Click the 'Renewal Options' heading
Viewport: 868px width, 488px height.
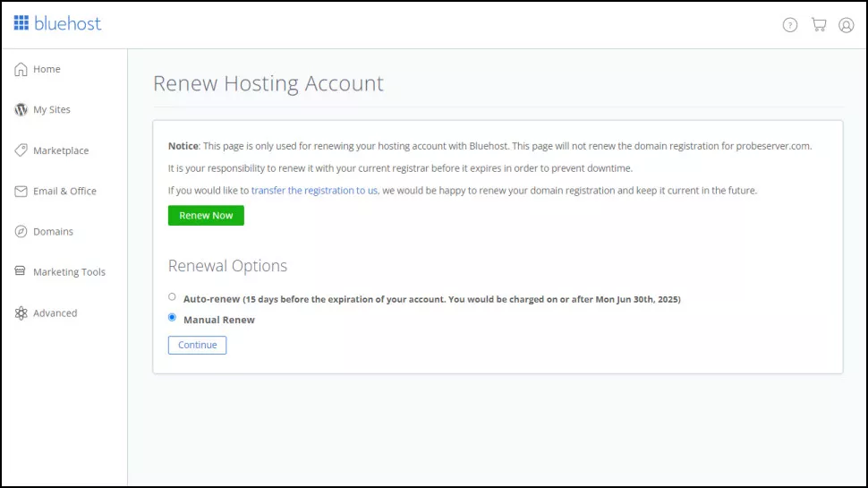pyautogui.click(x=227, y=266)
